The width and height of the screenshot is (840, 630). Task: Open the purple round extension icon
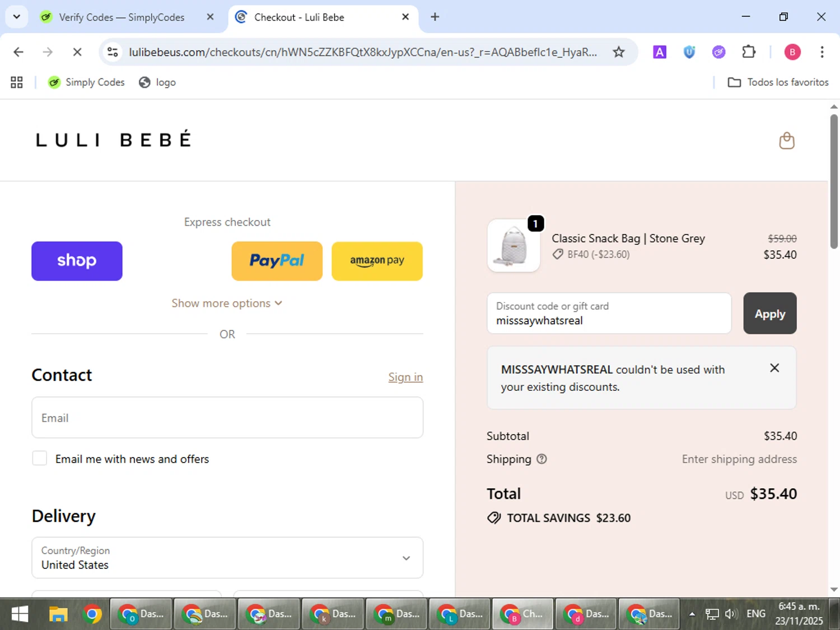(x=718, y=52)
